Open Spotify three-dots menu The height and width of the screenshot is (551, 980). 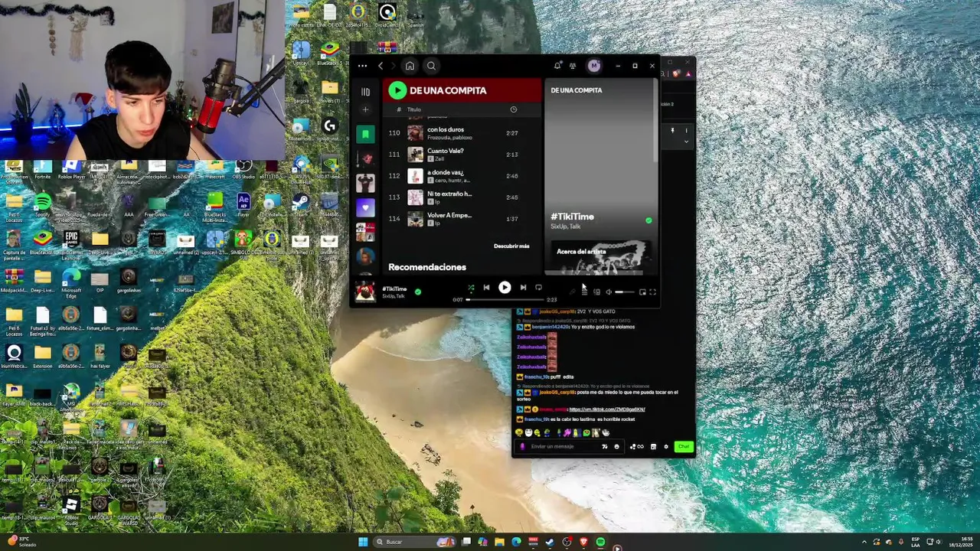pyautogui.click(x=362, y=66)
